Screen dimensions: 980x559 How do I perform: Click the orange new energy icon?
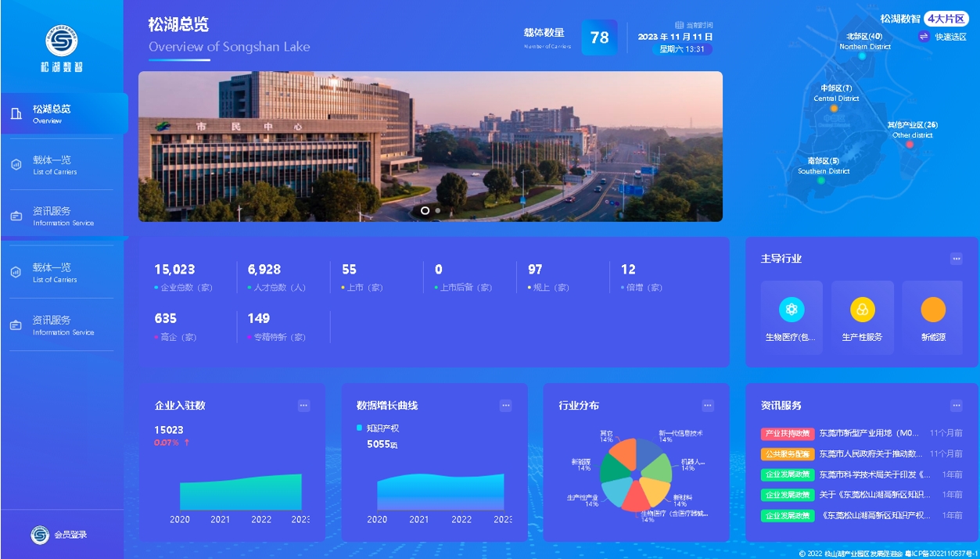coord(933,310)
